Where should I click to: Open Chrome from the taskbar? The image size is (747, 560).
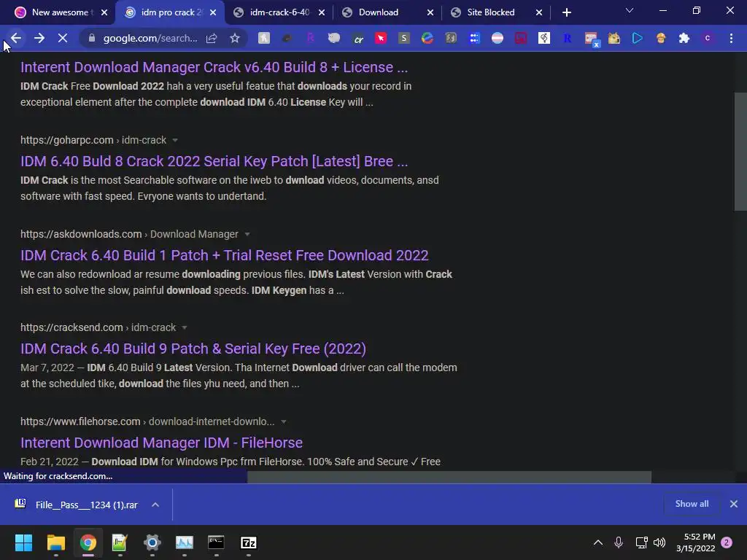(88, 542)
